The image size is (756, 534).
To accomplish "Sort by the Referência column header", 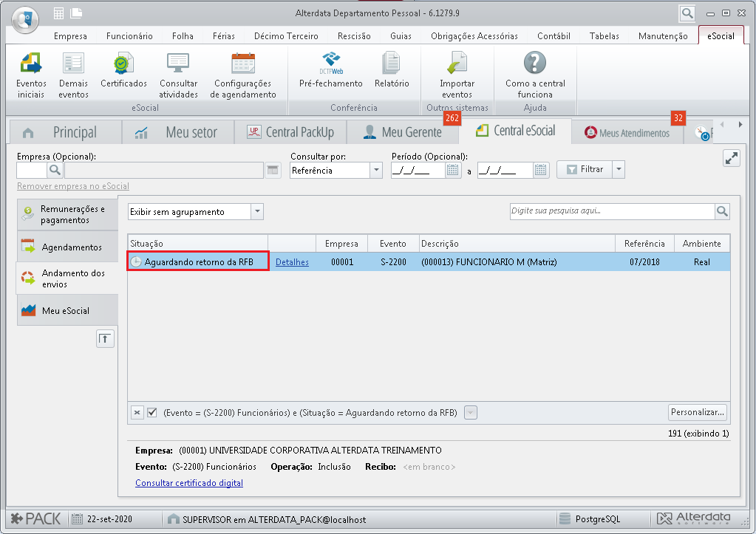I will tap(644, 244).
